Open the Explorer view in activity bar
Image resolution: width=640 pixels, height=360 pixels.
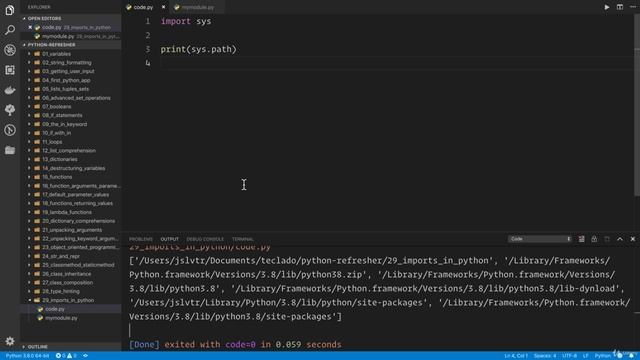pos(10,10)
